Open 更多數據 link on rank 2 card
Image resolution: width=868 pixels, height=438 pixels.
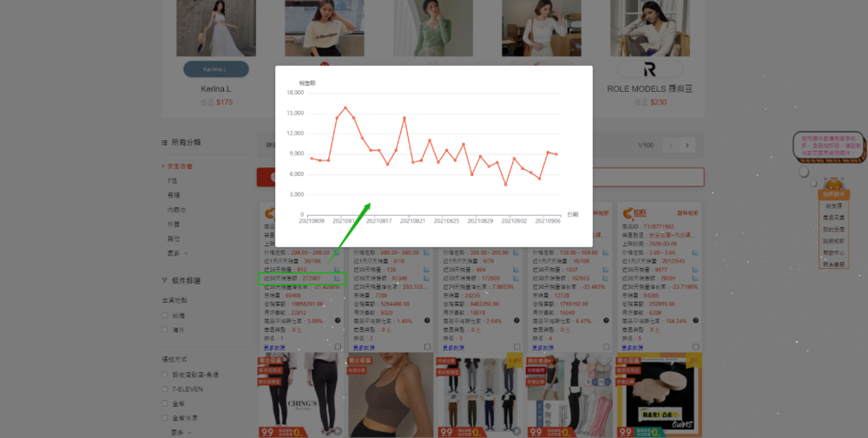(x=364, y=348)
